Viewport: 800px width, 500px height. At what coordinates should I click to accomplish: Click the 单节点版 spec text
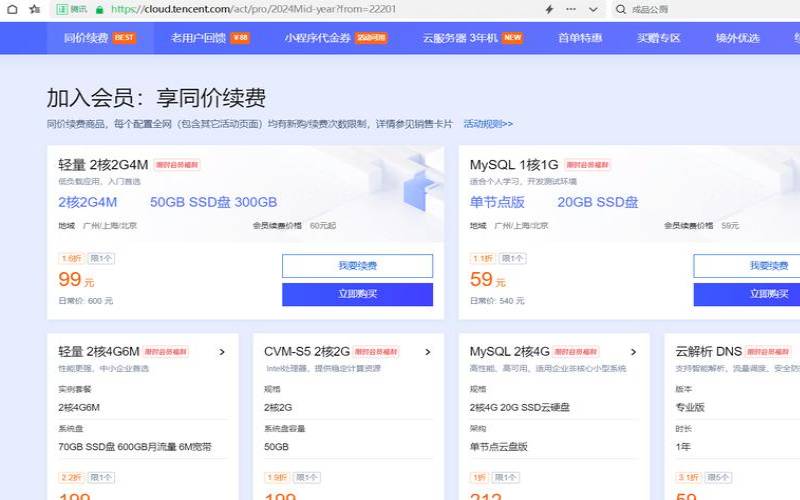coord(497,202)
